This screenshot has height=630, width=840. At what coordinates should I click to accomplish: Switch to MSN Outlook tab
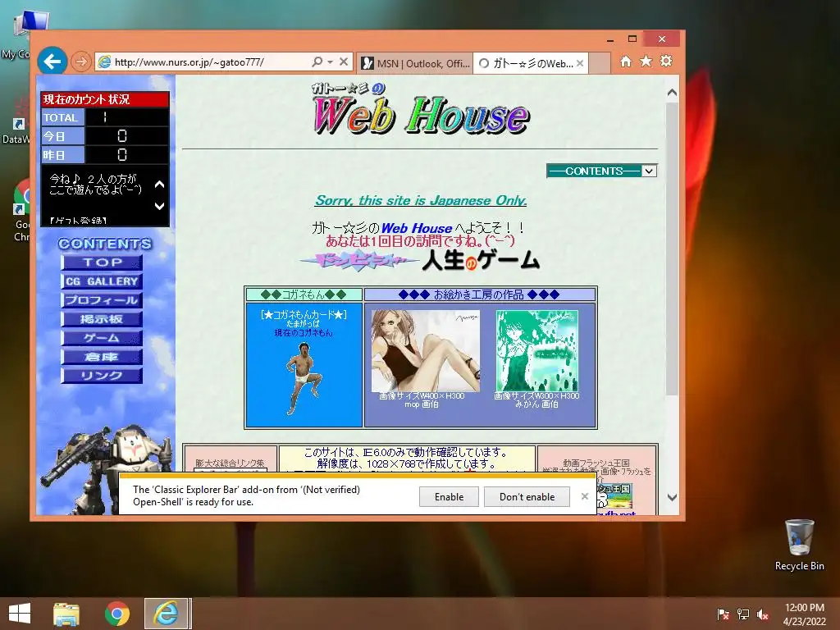click(415, 63)
